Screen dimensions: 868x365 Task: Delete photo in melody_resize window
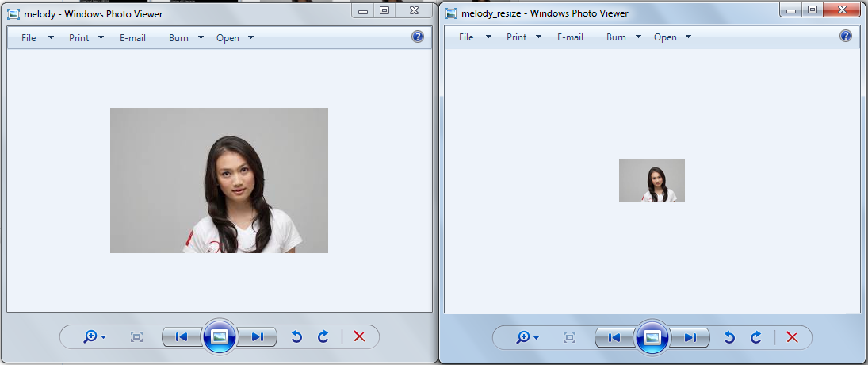[x=792, y=336]
